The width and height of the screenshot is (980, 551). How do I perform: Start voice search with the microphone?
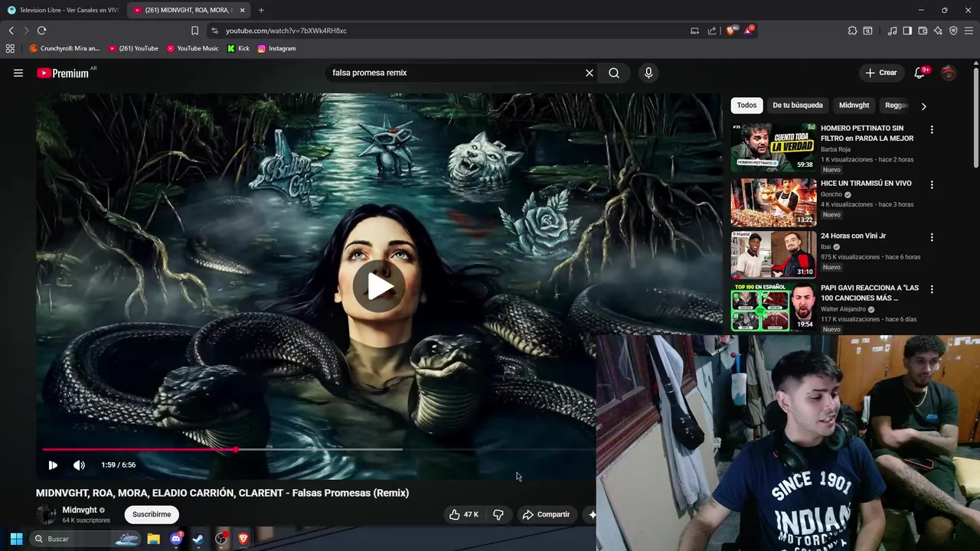[648, 73]
